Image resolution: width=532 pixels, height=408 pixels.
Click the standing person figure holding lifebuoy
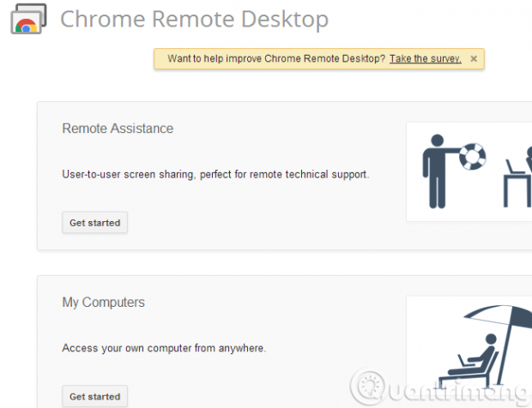pyautogui.click(x=438, y=170)
